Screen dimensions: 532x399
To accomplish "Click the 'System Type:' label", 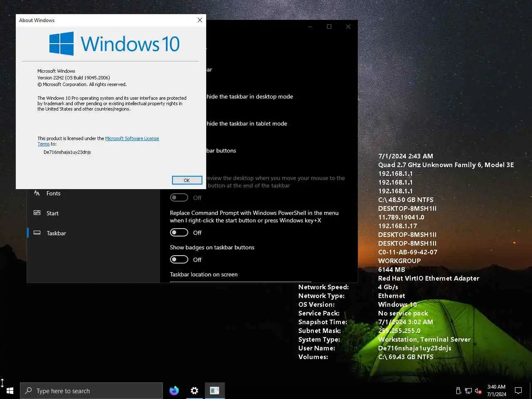I will pyautogui.click(x=319, y=339).
